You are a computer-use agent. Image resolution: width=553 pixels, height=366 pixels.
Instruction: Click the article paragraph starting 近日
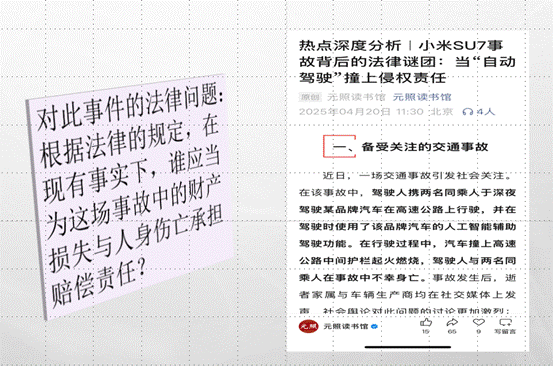click(x=407, y=243)
